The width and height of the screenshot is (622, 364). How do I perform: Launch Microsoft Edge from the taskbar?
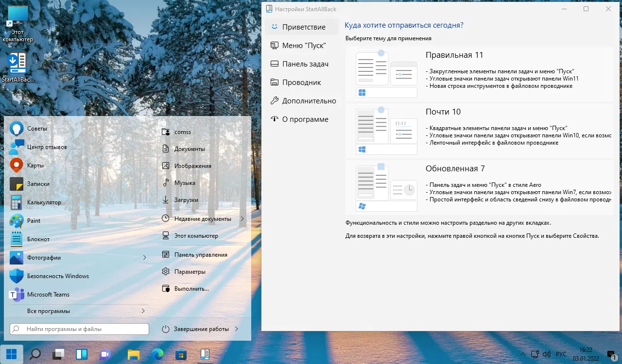(x=157, y=354)
